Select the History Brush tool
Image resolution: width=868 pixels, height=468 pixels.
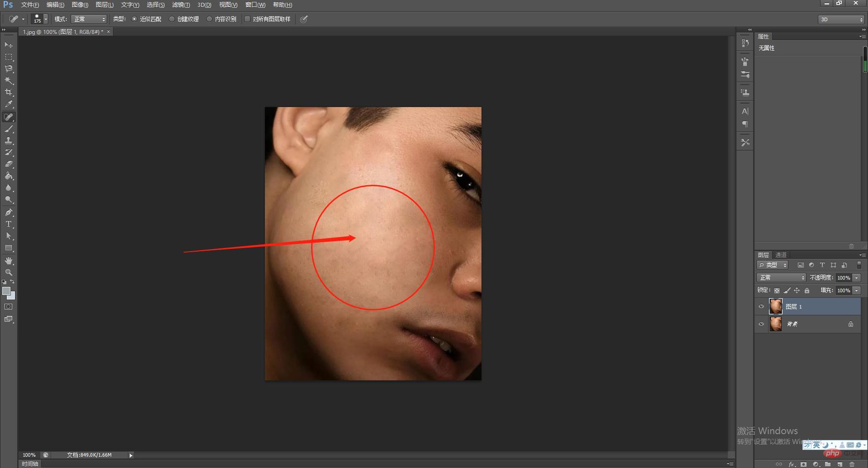(x=9, y=152)
